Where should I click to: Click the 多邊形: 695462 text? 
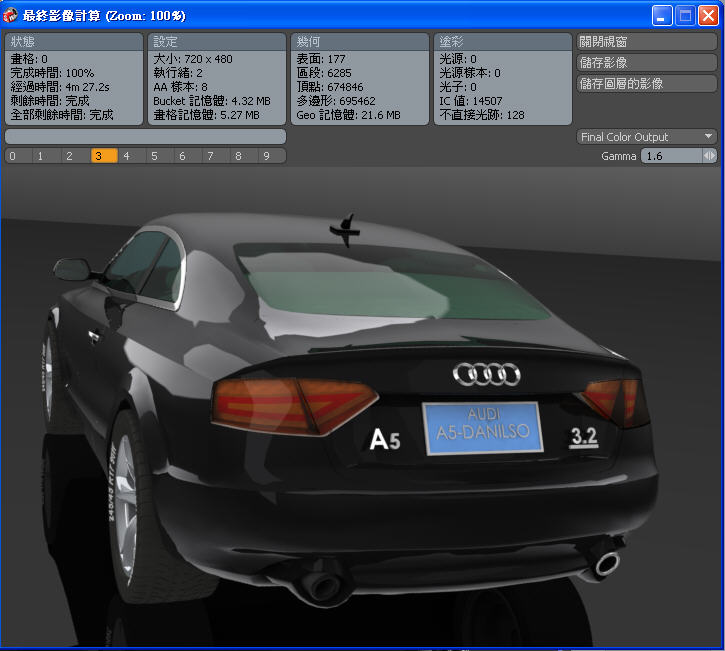336,101
